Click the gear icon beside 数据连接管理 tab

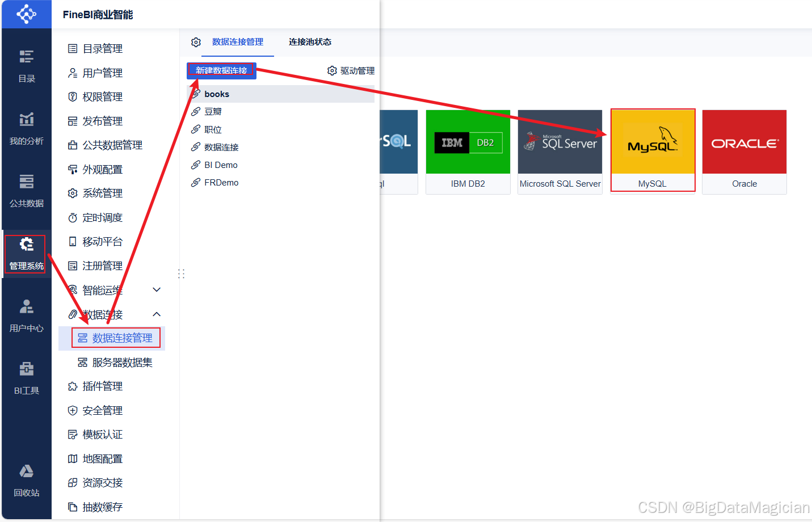(196, 42)
